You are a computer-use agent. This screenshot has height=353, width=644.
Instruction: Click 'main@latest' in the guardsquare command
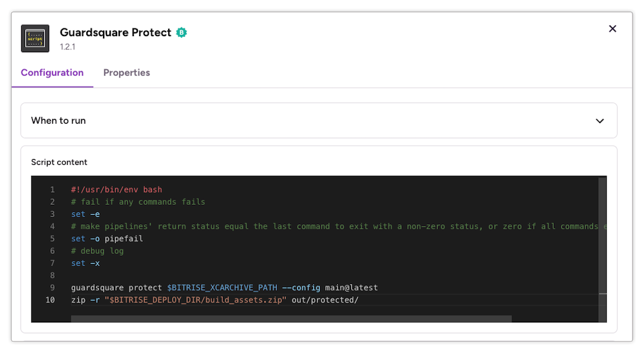point(351,288)
